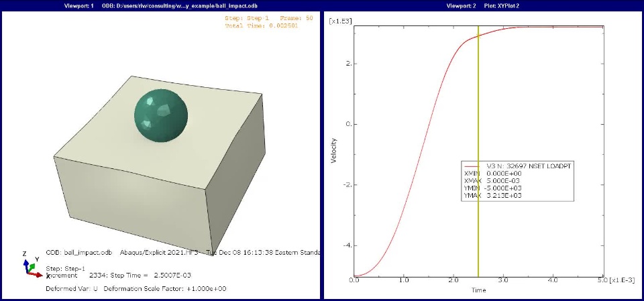Click the X-axis tick label '3.0'
The height and width of the screenshot is (301, 644).
[x=503, y=280]
